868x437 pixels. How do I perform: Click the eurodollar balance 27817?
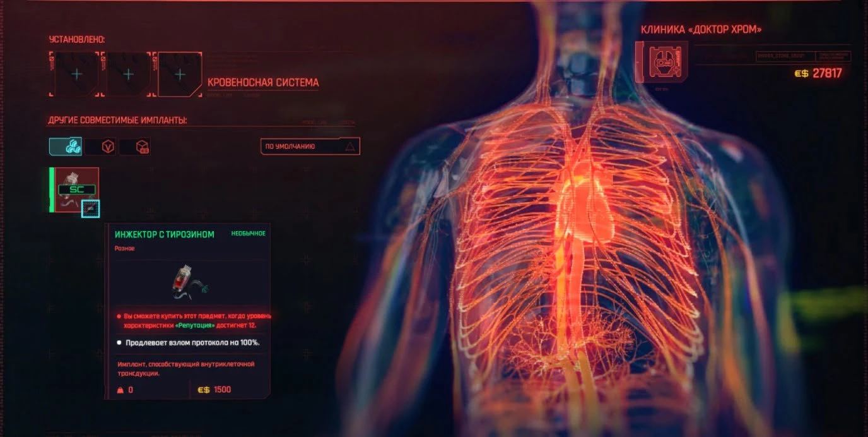pyautogui.click(x=826, y=73)
